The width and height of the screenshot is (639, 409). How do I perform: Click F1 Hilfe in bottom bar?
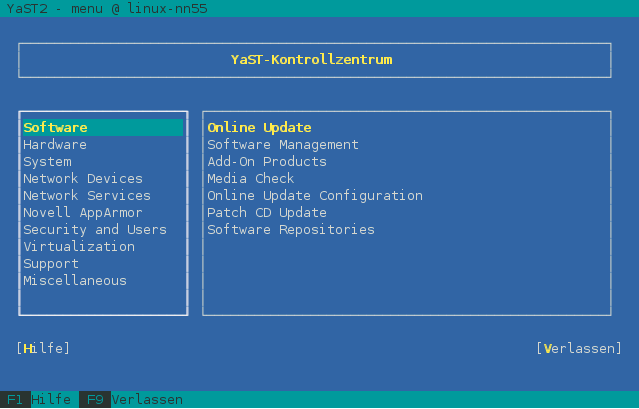[x=36, y=400]
